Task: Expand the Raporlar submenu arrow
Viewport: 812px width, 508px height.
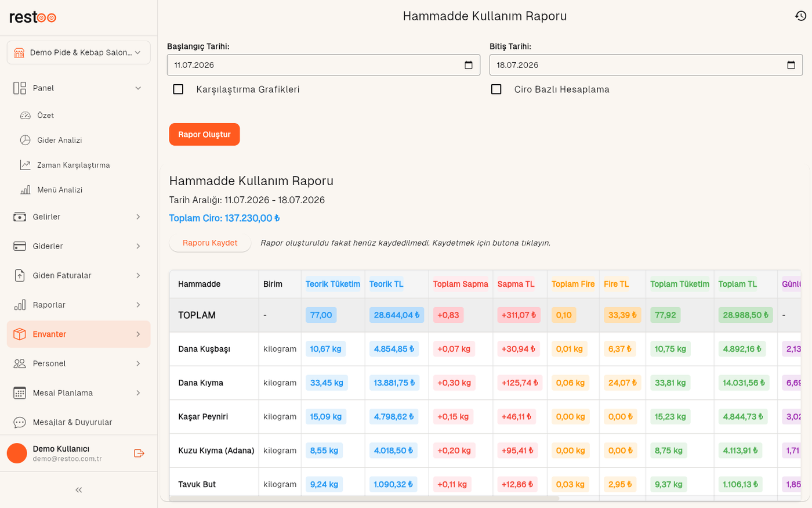Action: point(138,305)
